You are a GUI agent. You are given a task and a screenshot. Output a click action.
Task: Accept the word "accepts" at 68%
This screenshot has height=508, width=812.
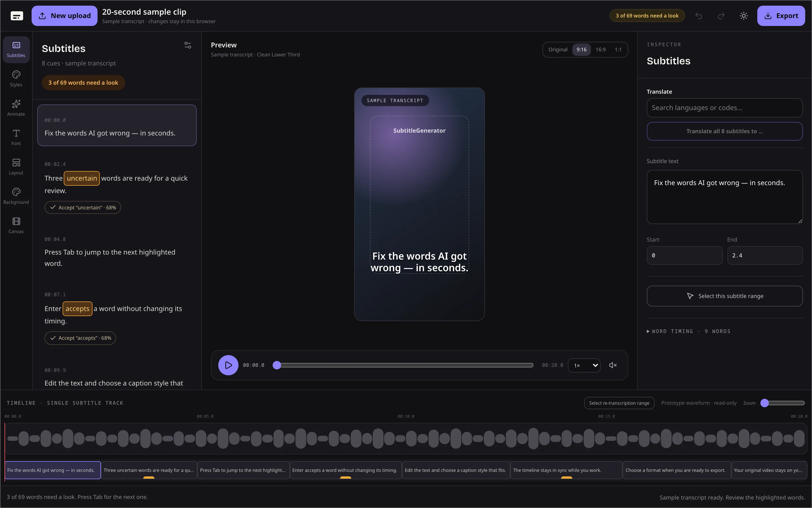coord(80,338)
